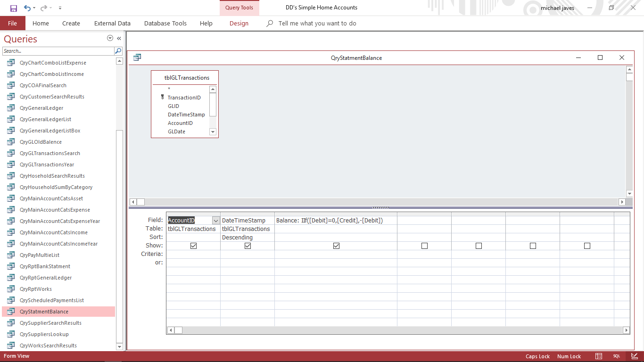644x362 pixels.
Task: Select GLID field in tblGLTransactions list
Action: point(173,106)
